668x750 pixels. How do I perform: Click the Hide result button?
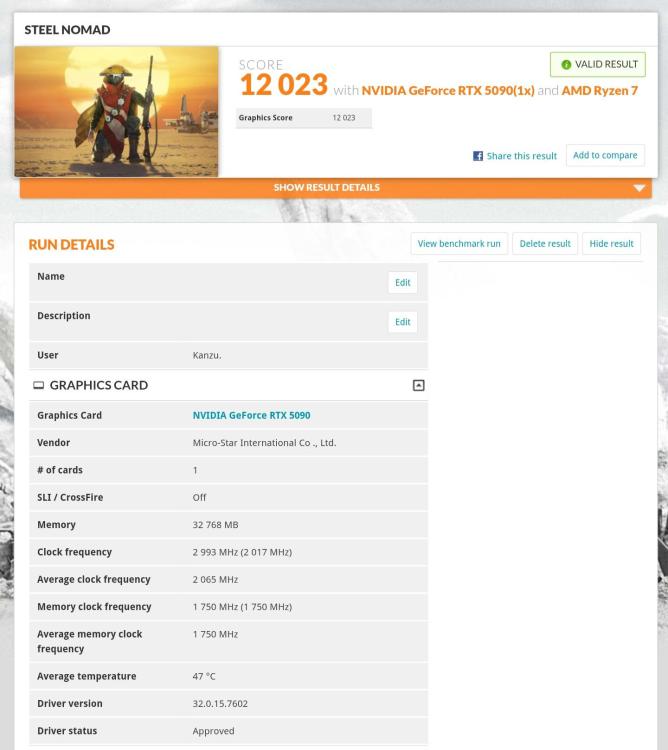coord(611,244)
